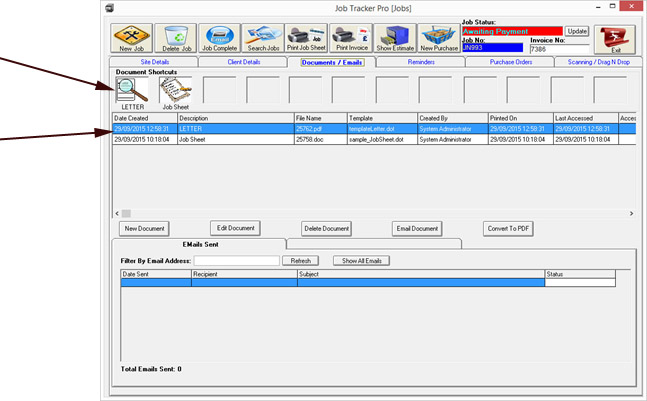Click the Recipient column header
The height and width of the screenshot is (401, 647).
pyautogui.click(x=244, y=274)
